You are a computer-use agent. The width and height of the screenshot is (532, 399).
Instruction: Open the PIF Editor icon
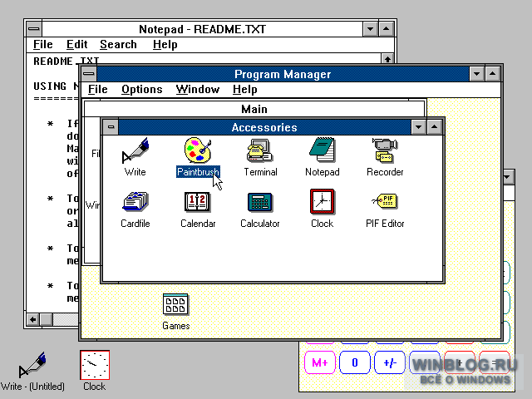pyautogui.click(x=385, y=209)
